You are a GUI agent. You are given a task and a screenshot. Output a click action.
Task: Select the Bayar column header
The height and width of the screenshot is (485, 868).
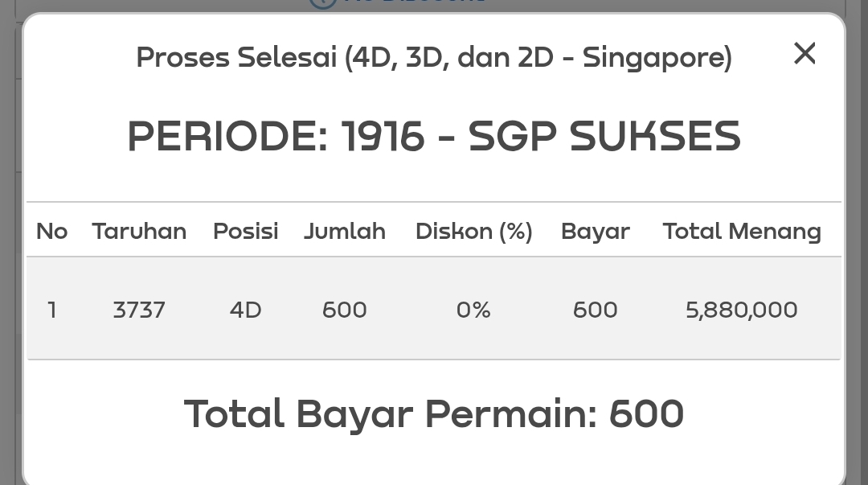pos(596,232)
